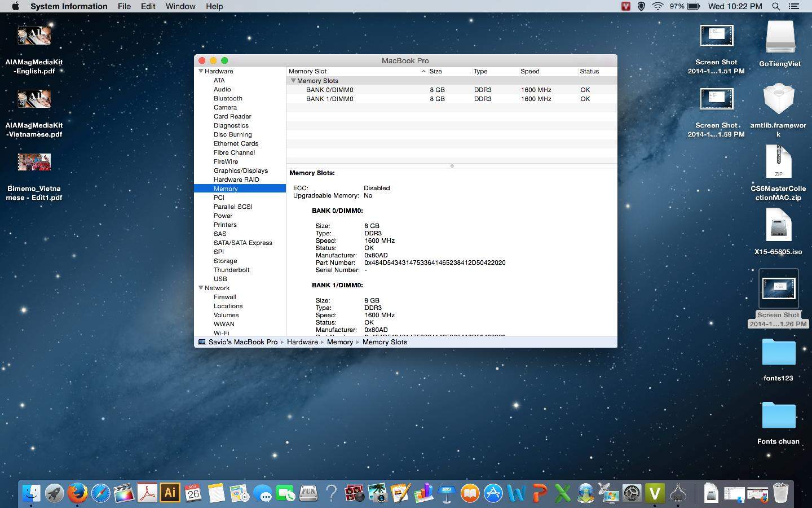Collapse the Network section triangle
Screen dimensions: 812x508
point(201,288)
